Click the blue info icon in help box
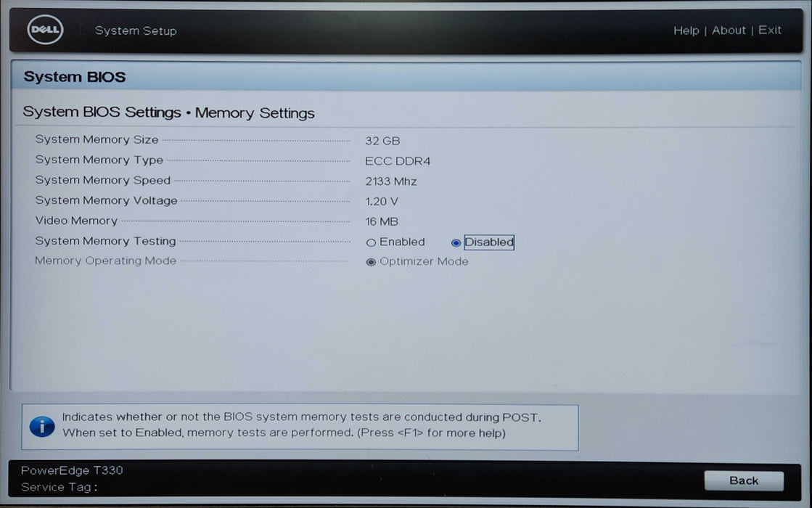The image size is (812, 508). click(x=43, y=426)
